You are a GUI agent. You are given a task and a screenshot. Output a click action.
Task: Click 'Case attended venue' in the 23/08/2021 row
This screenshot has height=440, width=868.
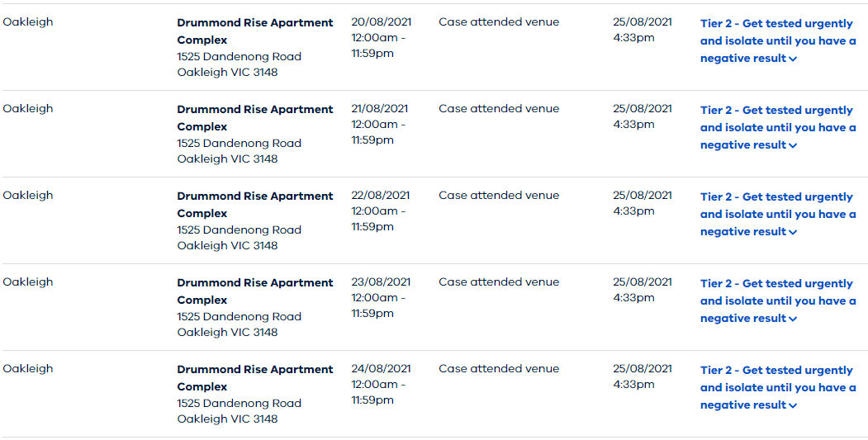pyautogui.click(x=499, y=282)
